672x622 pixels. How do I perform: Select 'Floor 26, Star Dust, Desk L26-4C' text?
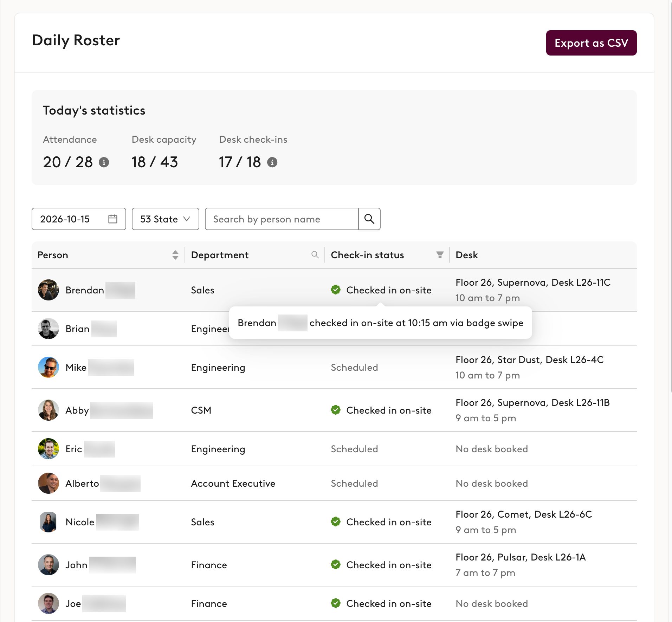(x=530, y=360)
